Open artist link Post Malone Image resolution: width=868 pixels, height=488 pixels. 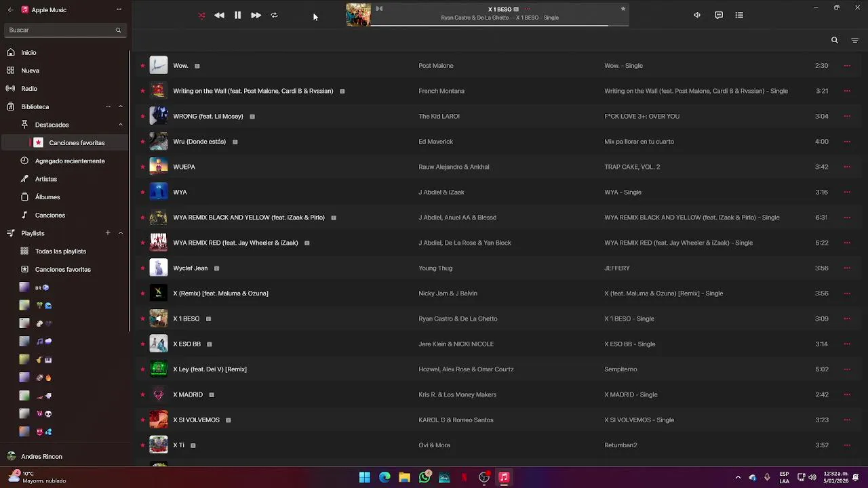pyautogui.click(x=436, y=66)
